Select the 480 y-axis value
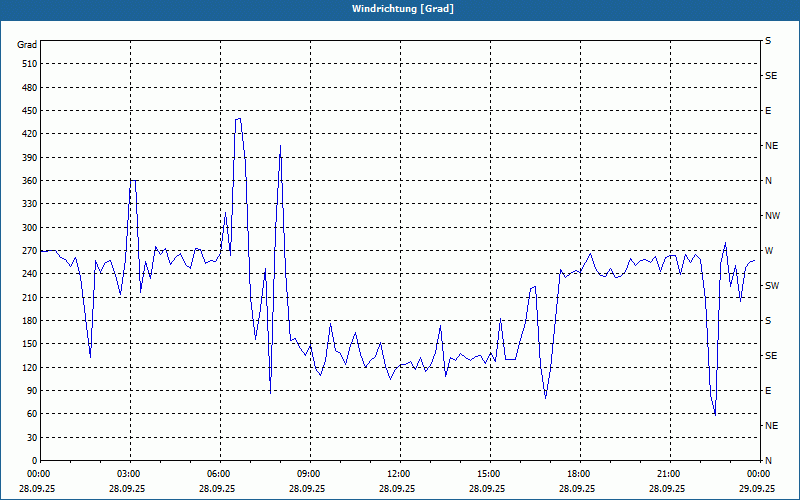 (x=30, y=87)
